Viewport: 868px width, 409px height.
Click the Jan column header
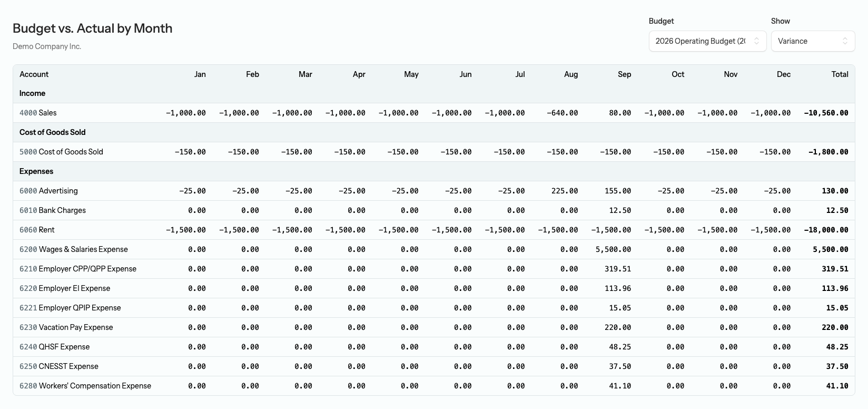[x=200, y=74]
